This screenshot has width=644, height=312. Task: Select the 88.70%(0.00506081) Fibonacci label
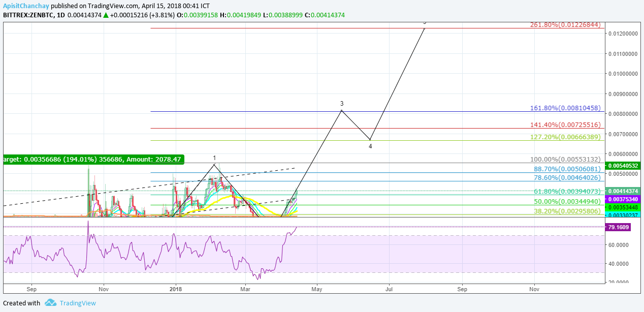coord(567,169)
